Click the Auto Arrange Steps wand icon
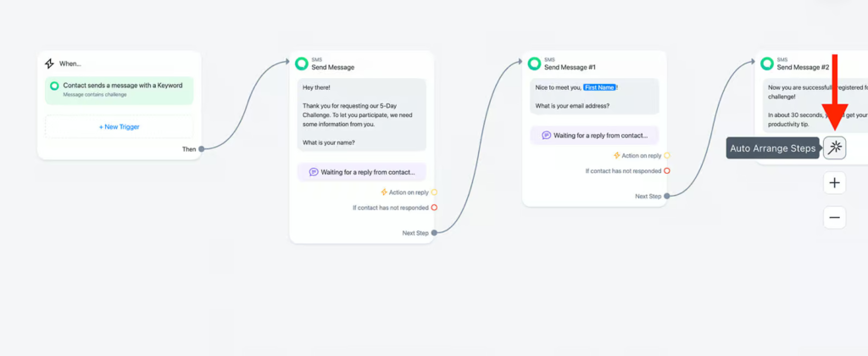The image size is (868, 356). point(835,147)
